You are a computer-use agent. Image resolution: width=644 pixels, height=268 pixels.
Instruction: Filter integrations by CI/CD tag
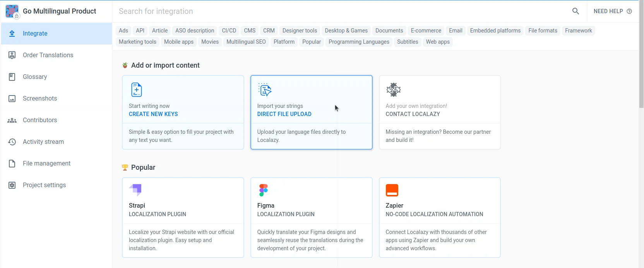click(x=229, y=31)
